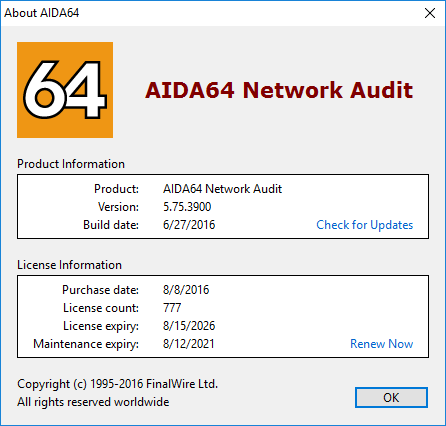This screenshot has width=446, height=426.
Task: Click the build date value 6/27/2016
Action: (189, 225)
